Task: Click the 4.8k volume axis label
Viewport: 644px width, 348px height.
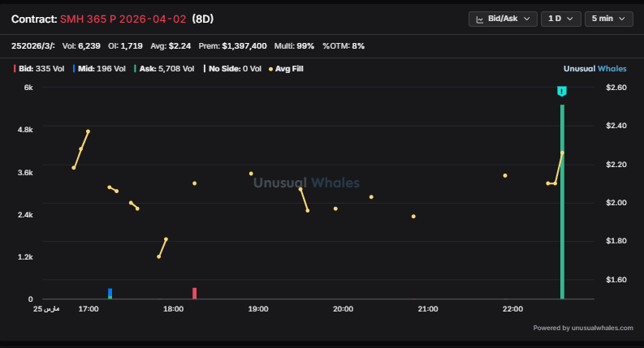Action: pyautogui.click(x=25, y=130)
